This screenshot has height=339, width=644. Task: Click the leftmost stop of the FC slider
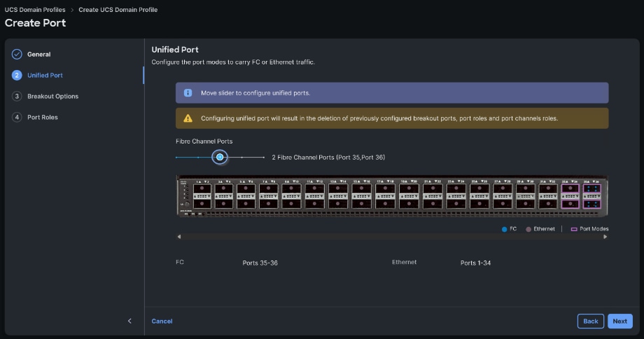coord(176,158)
